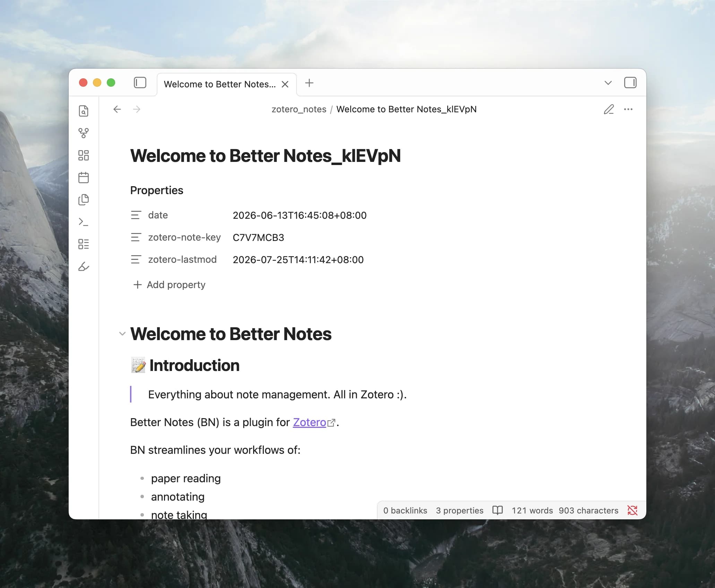
Task: Switch to editing mode with pencil icon
Action: (x=609, y=110)
